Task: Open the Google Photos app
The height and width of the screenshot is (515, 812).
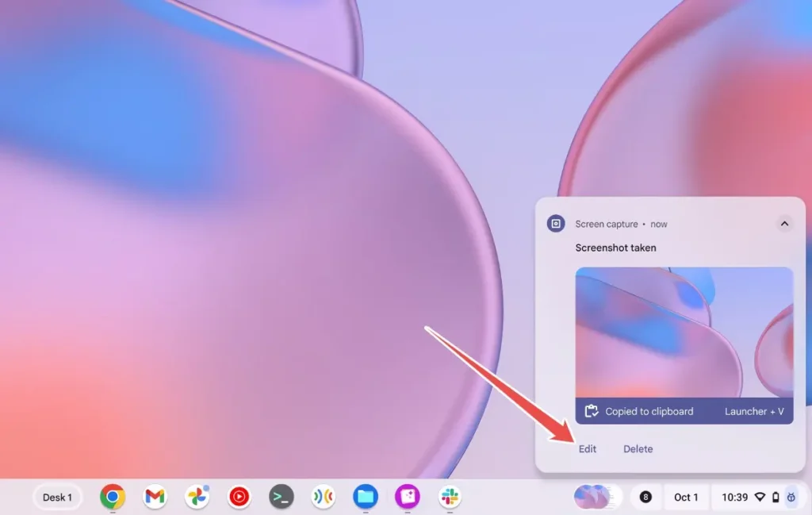Action: 197,498
